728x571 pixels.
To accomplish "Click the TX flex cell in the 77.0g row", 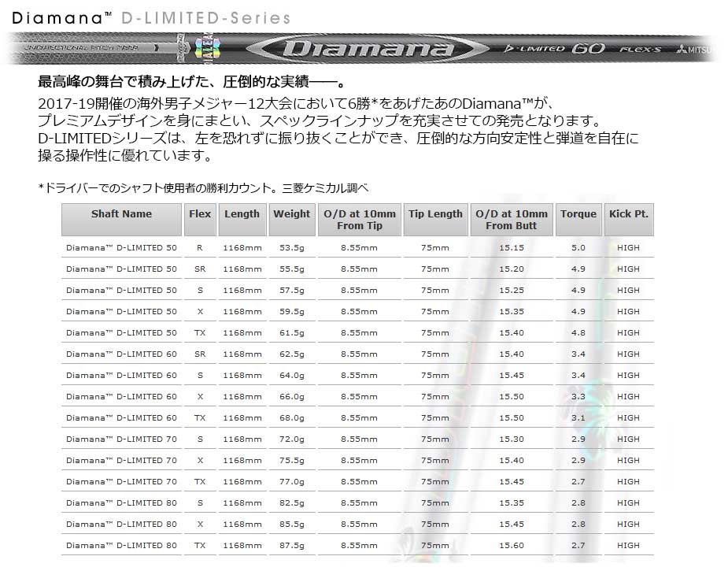I will tap(200, 482).
